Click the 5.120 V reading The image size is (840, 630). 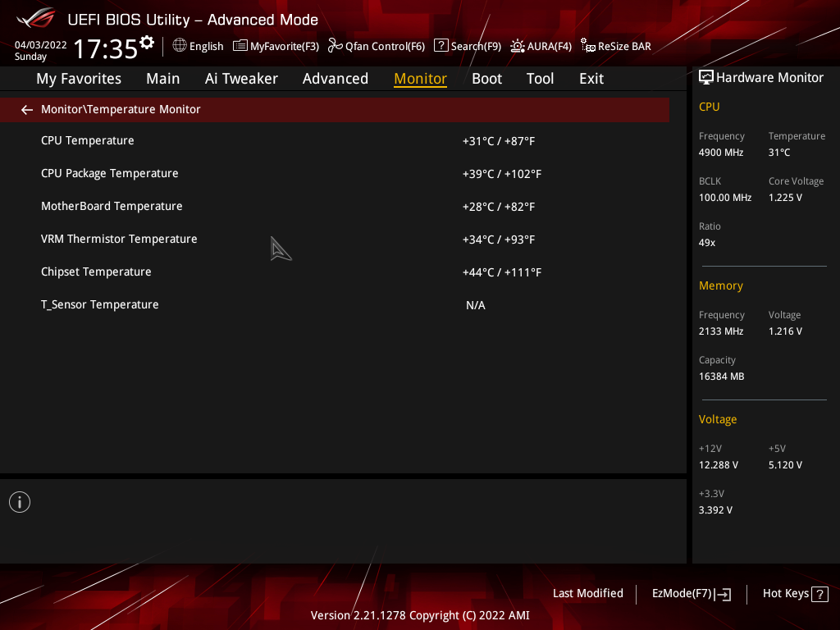click(785, 465)
